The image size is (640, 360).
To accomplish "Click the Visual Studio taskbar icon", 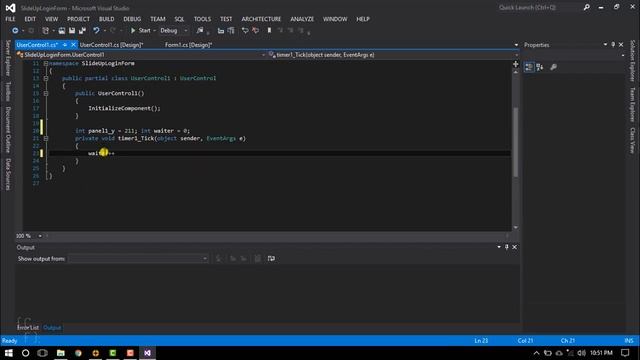I will [147, 353].
